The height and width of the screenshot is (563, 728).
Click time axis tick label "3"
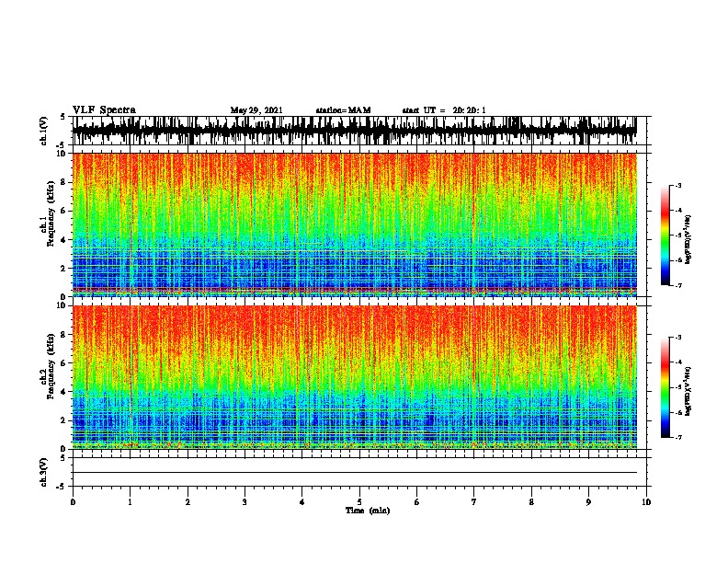(x=245, y=502)
